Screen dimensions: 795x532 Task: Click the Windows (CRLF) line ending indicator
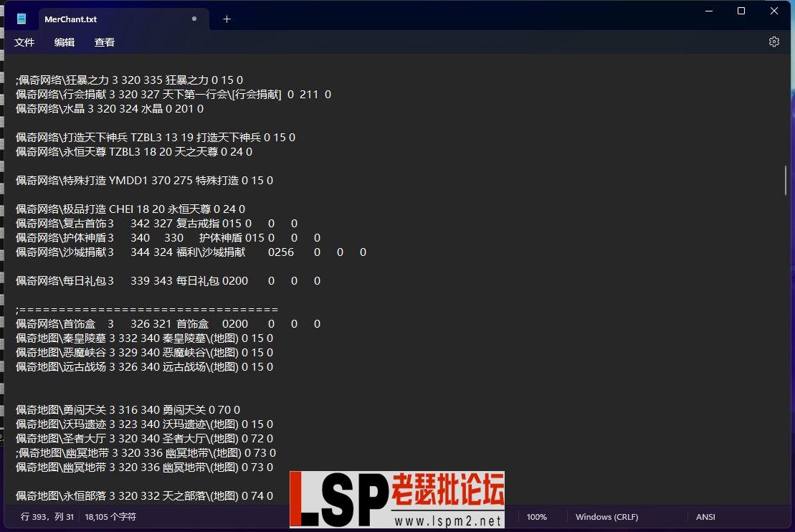click(x=606, y=516)
